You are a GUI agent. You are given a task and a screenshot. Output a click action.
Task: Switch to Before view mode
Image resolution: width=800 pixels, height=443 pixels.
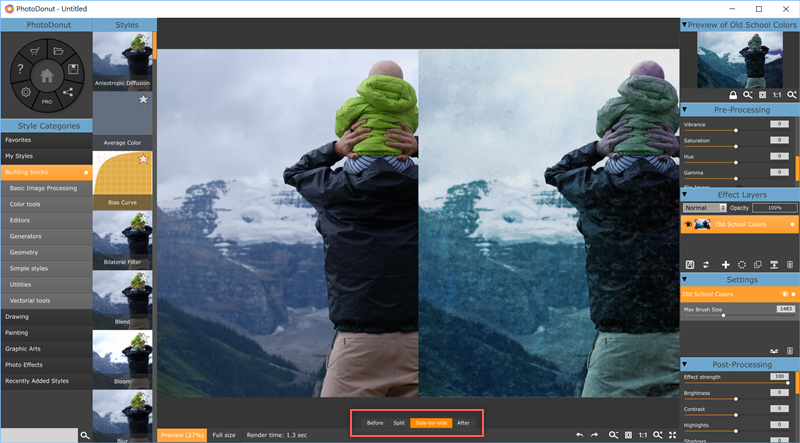(374, 423)
